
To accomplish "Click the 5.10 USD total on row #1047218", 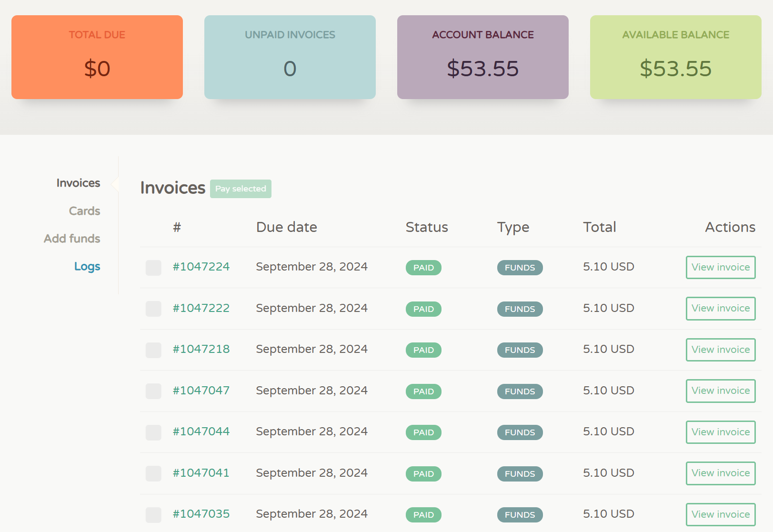I will 609,349.
